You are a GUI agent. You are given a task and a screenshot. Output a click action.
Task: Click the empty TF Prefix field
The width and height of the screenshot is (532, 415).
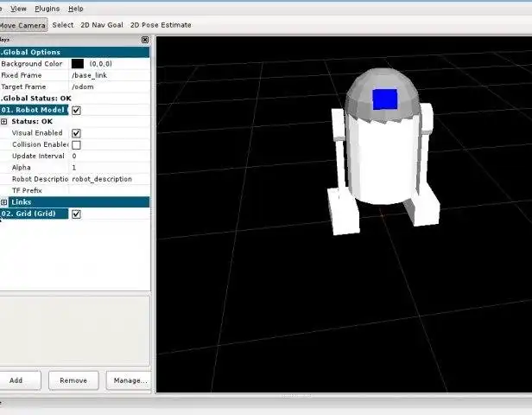[110, 191]
